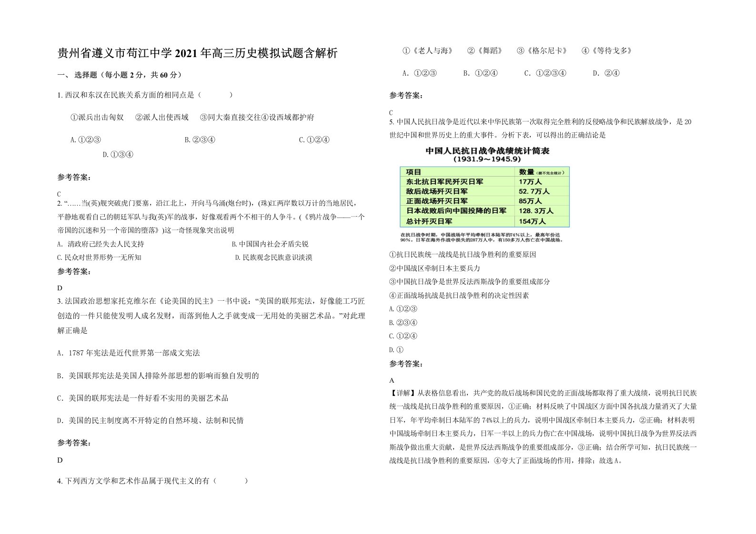Select question 1 option A.①②③
This screenshot has height=534, width=756.
tap(86, 140)
